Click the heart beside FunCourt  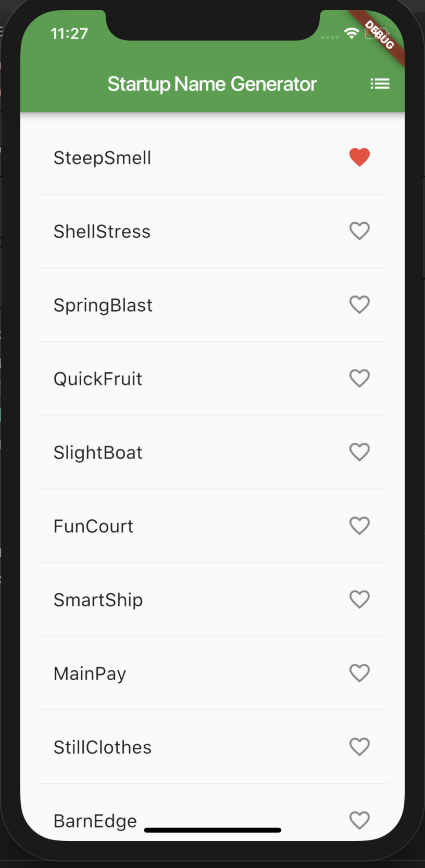(x=359, y=526)
